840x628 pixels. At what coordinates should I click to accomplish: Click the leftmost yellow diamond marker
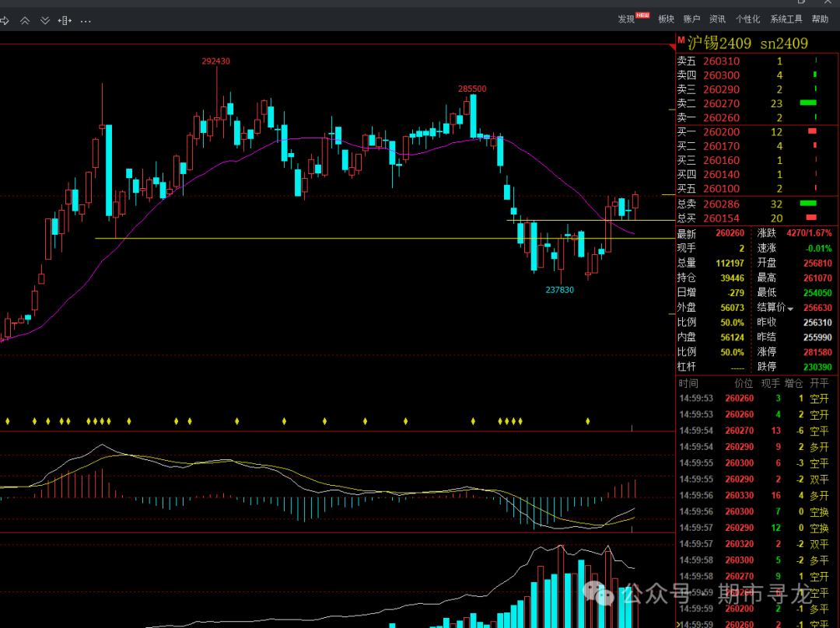coord(8,421)
